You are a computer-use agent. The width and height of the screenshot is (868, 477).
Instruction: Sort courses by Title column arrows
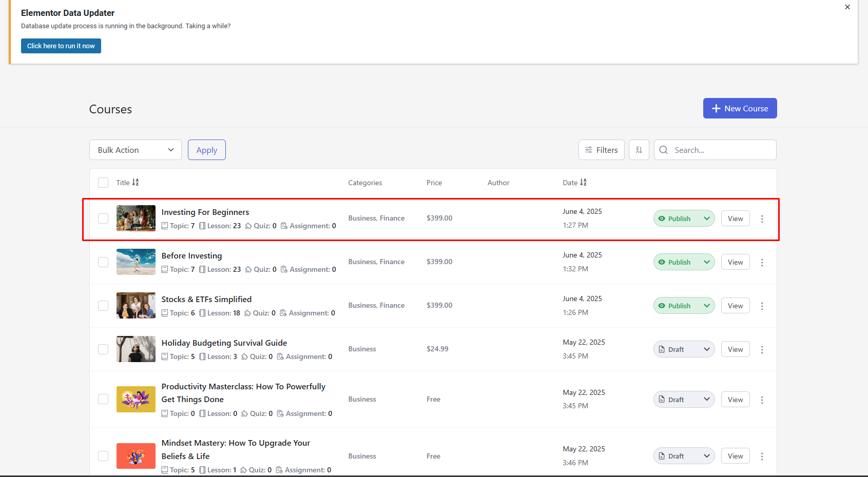[136, 183]
